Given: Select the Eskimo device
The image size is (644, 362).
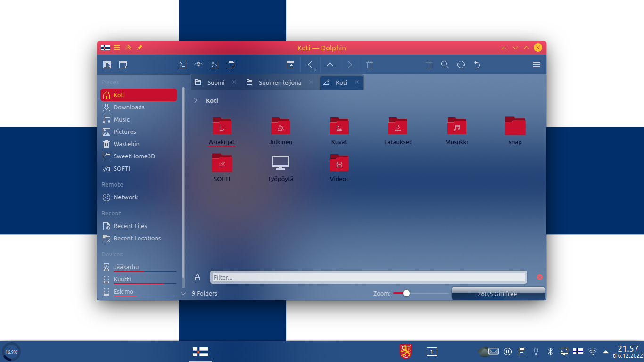Looking at the screenshot, I should tap(139, 291).
